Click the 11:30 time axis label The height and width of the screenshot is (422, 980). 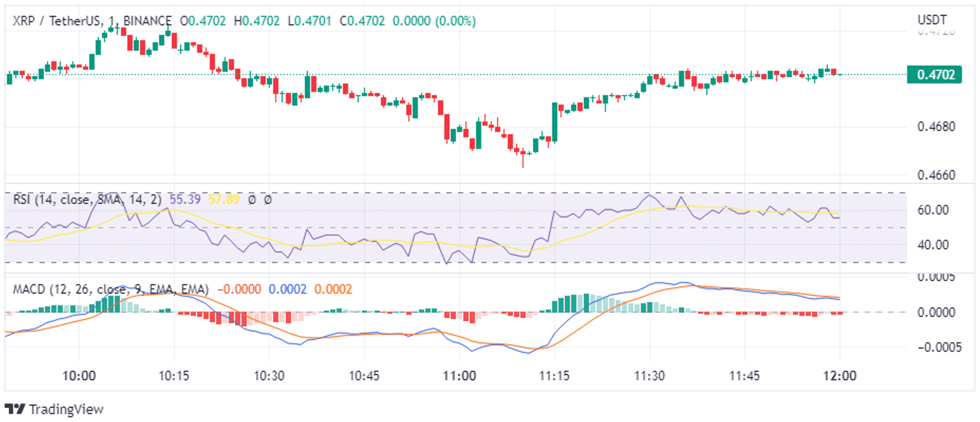[x=650, y=376]
